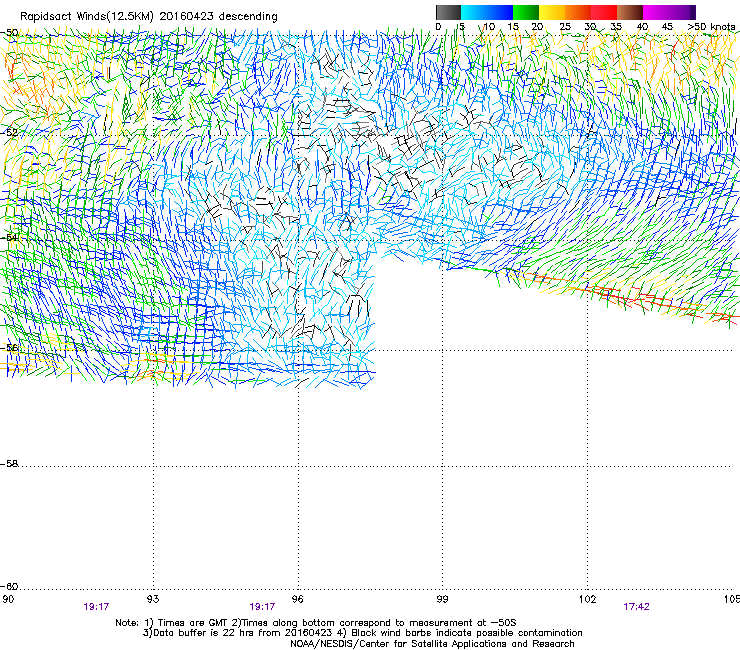Click the orange 25-30 knots legend swatch

[578, 12]
